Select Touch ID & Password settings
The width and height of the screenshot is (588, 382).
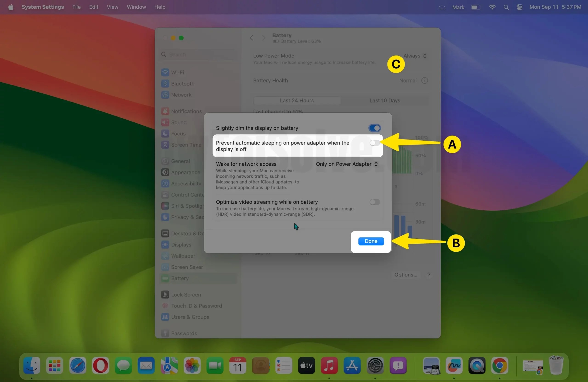click(x=196, y=306)
